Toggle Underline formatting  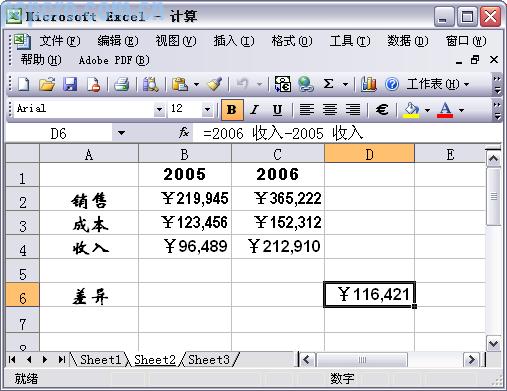pyautogui.click(x=277, y=110)
